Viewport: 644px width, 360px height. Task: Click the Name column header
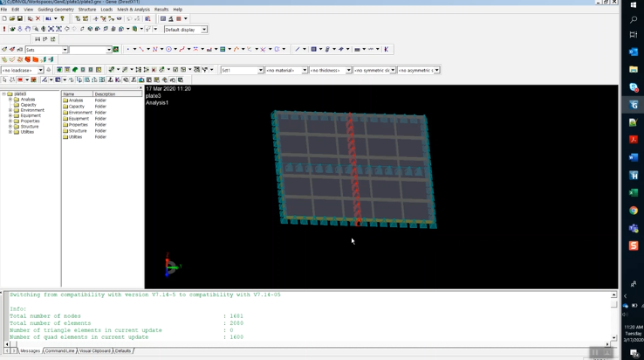(77, 93)
